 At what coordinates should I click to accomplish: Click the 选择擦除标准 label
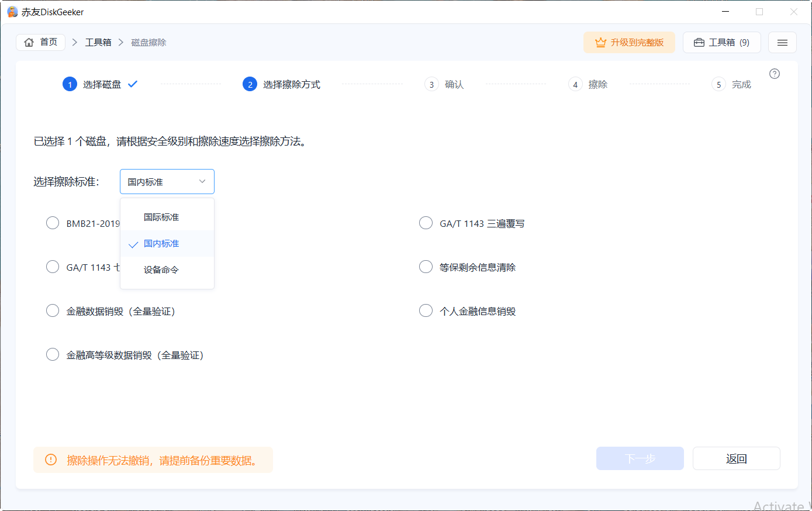66,182
